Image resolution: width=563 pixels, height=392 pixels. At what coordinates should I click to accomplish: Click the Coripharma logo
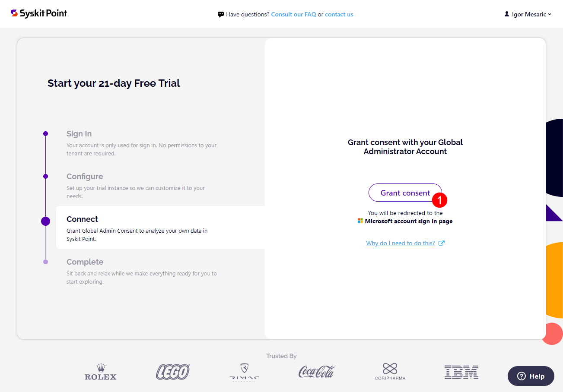[x=390, y=372]
